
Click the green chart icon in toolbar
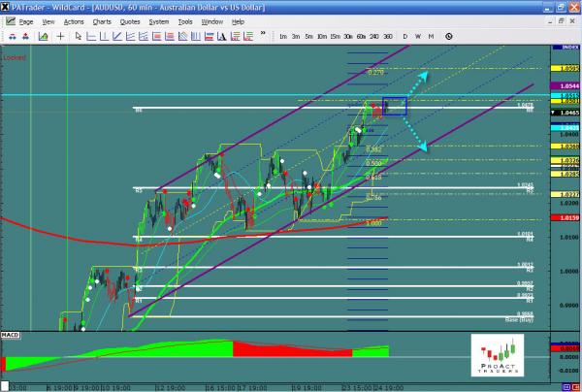[x=44, y=36]
